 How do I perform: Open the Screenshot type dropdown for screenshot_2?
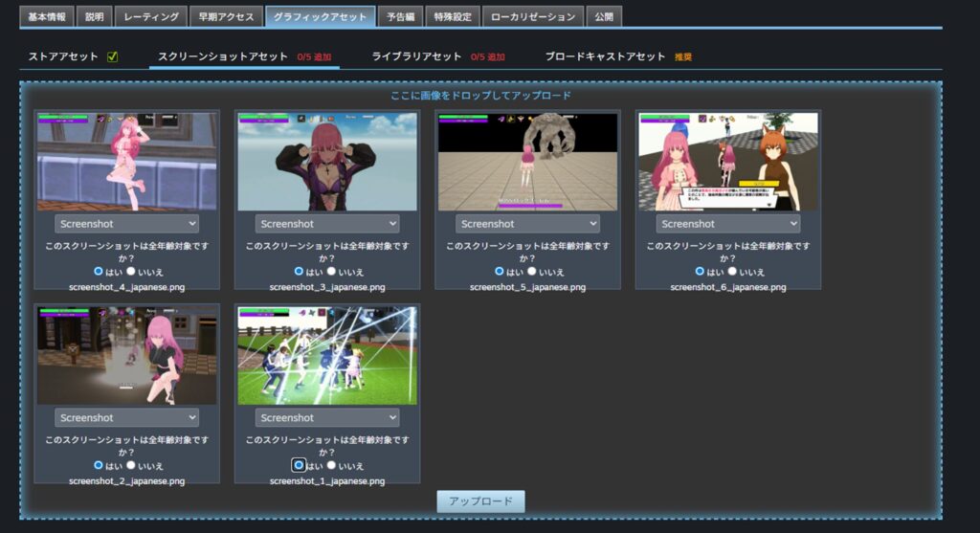pyautogui.click(x=126, y=418)
